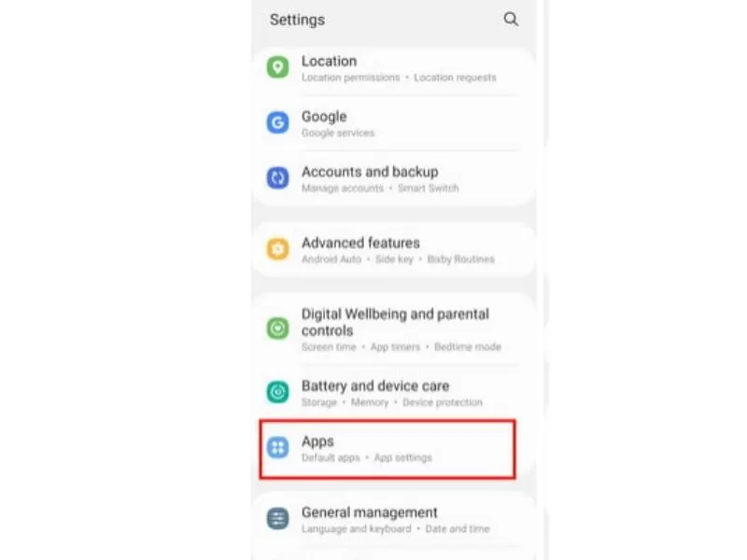Tap the Accounts and backup sync icon

[x=277, y=178]
